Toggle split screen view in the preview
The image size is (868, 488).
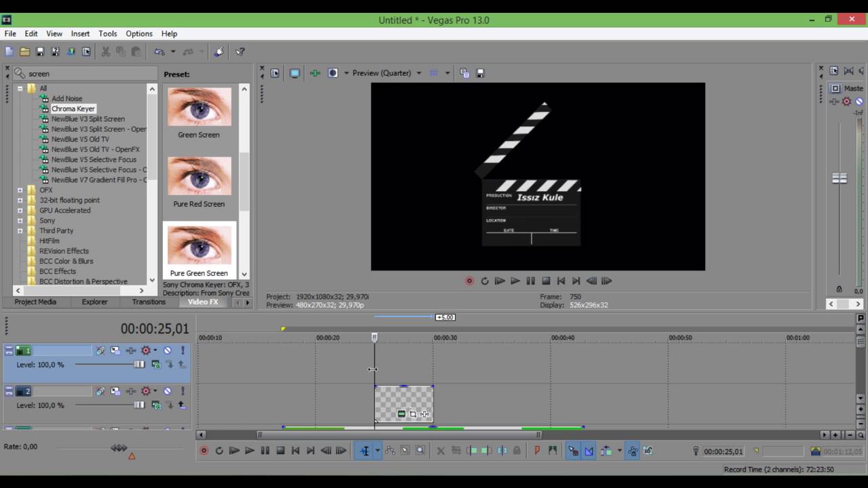(333, 73)
